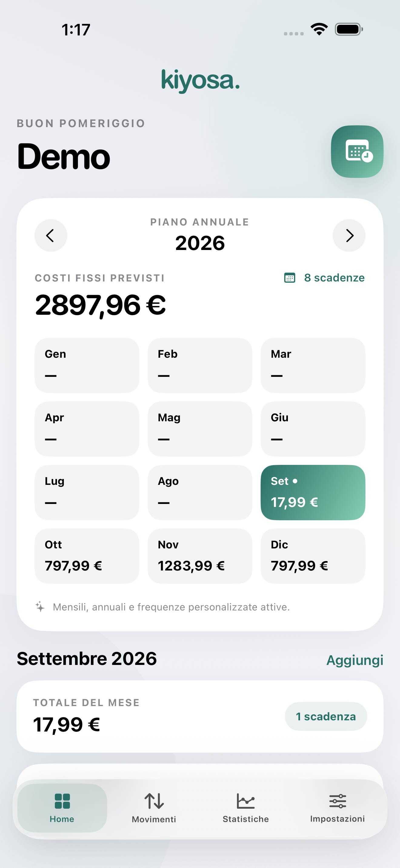
Task: Select the Nov 1283,99 € tile
Action: pyautogui.click(x=200, y=556)
